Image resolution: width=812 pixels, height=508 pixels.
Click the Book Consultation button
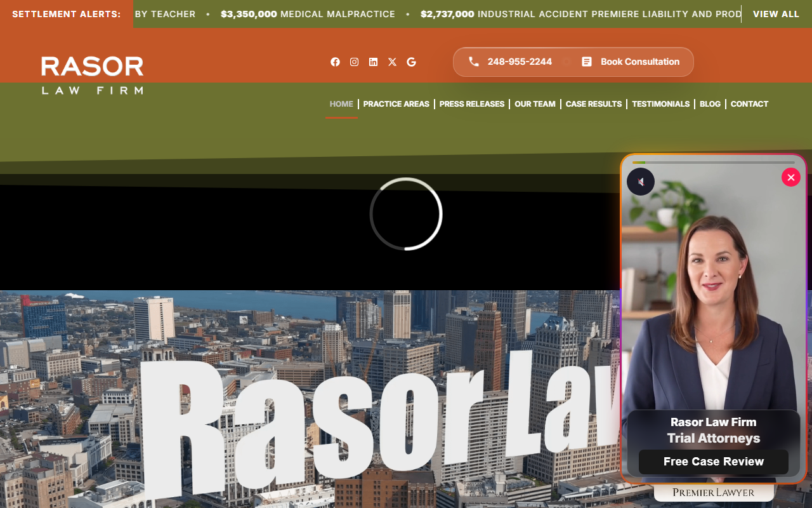coord(631,62)
